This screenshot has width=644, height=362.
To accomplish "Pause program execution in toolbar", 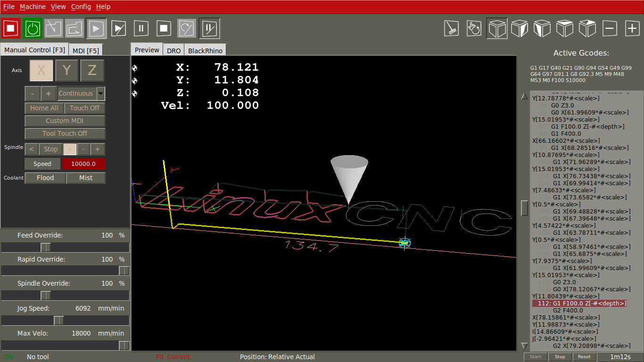I will point(141,29).
